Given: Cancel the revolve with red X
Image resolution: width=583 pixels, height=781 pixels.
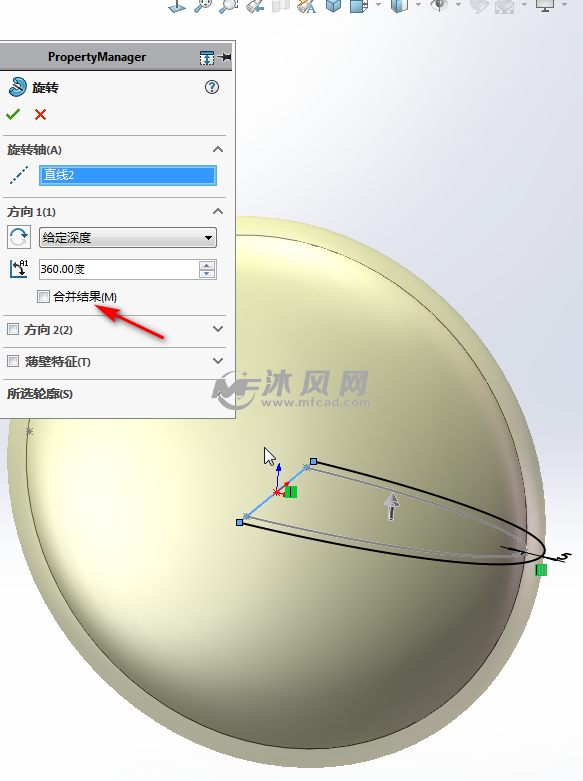Looking at the screenshot, I should coord(40,115).
